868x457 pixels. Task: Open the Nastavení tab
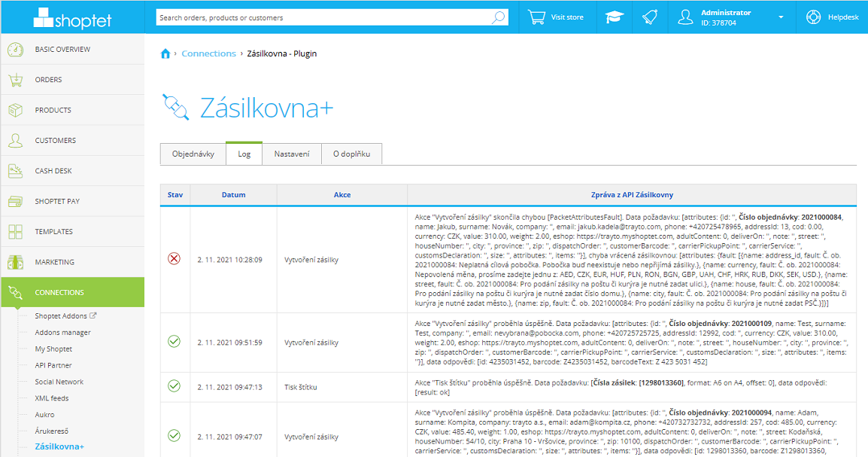click(292, 154)
